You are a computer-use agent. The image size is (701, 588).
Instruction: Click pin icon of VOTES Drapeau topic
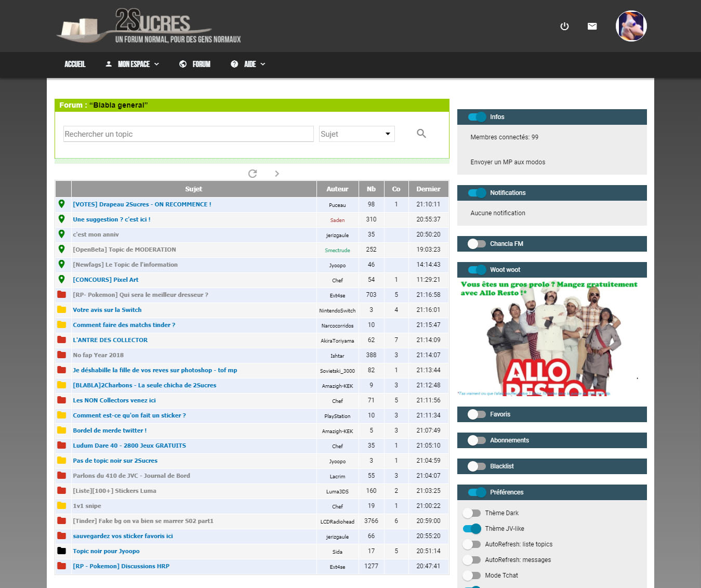point(61,204)
